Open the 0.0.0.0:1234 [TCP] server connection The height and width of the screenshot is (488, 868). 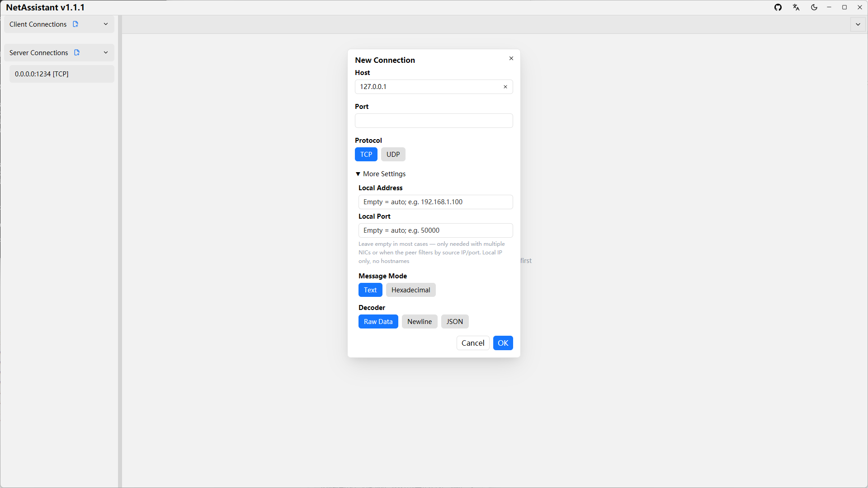click(62, 74)
